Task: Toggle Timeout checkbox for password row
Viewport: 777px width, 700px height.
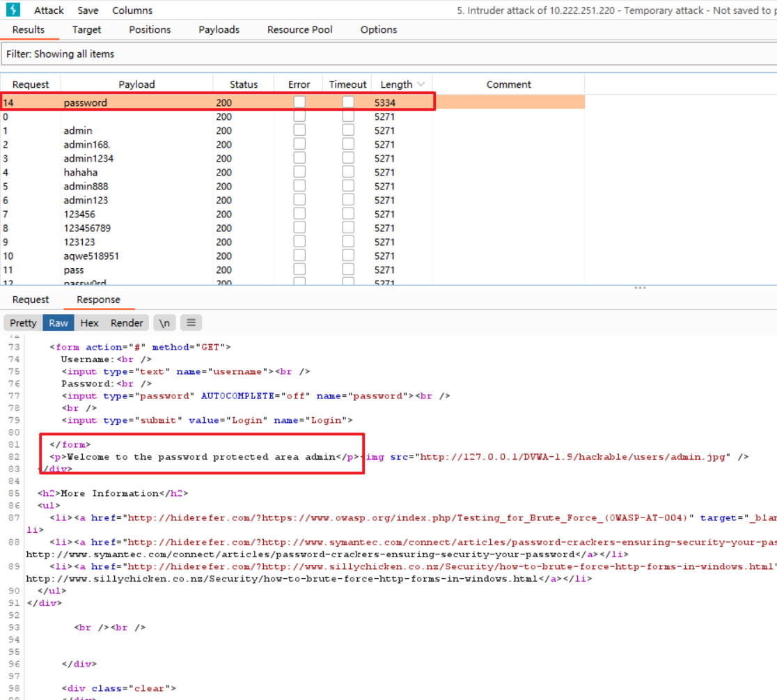Action: pos(348,102)
